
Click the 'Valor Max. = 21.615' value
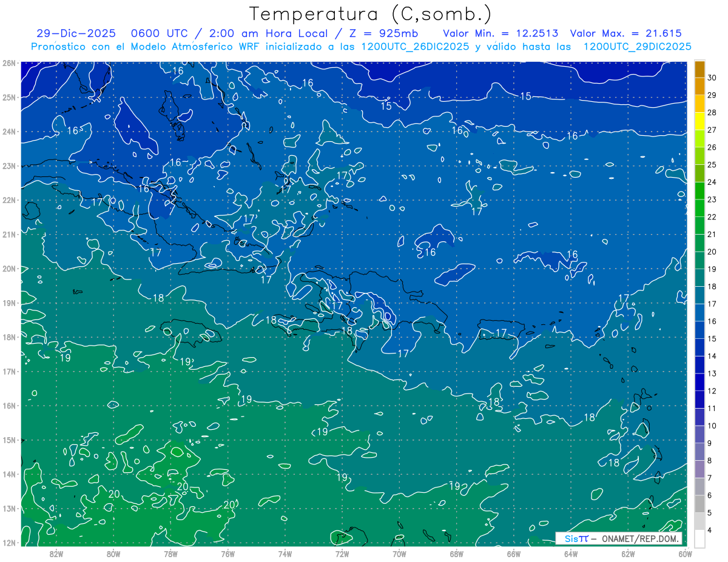[625, 33]
